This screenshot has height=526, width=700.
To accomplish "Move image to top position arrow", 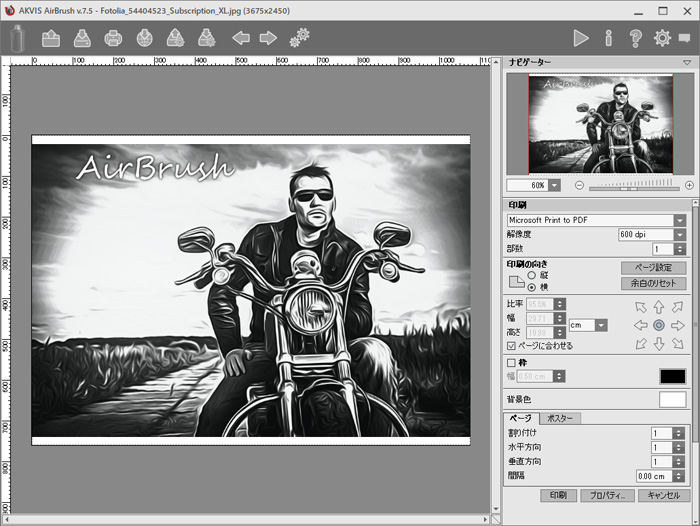I will click(x=659, y=307).
